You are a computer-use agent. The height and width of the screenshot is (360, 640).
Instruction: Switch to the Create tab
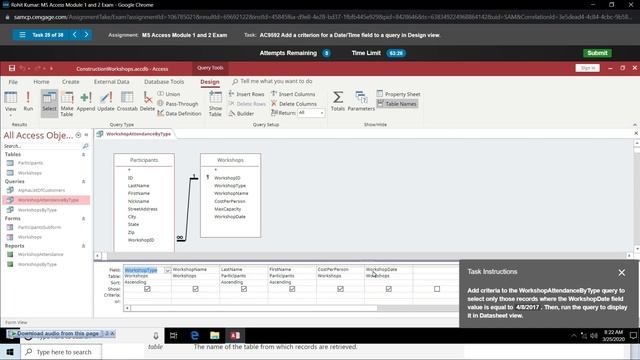click(x=71, y=82)
